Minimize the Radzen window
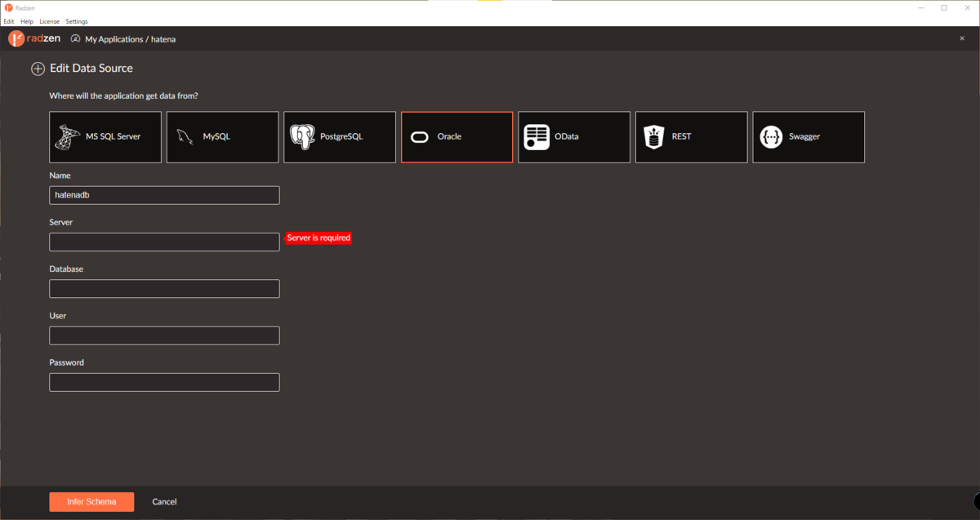Image resolution: width=980 pixels, height=520 pixels. 922,7
